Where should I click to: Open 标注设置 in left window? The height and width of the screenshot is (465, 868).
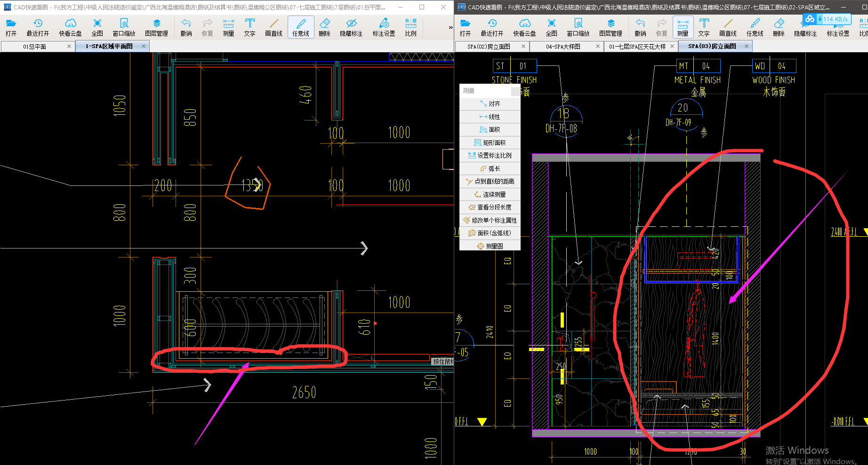[384, 27]
